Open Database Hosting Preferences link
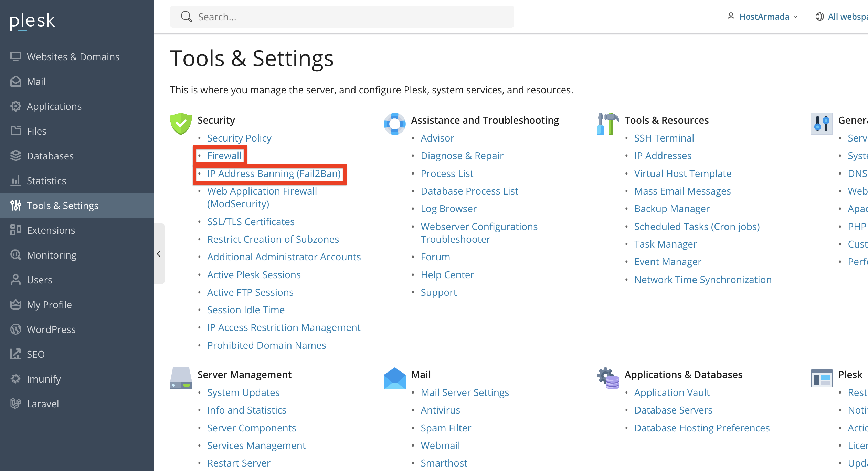 pos(702,428)
